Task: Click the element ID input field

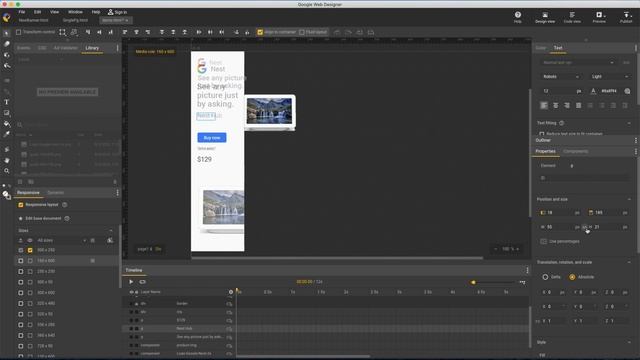Action: tap(584, 178)
